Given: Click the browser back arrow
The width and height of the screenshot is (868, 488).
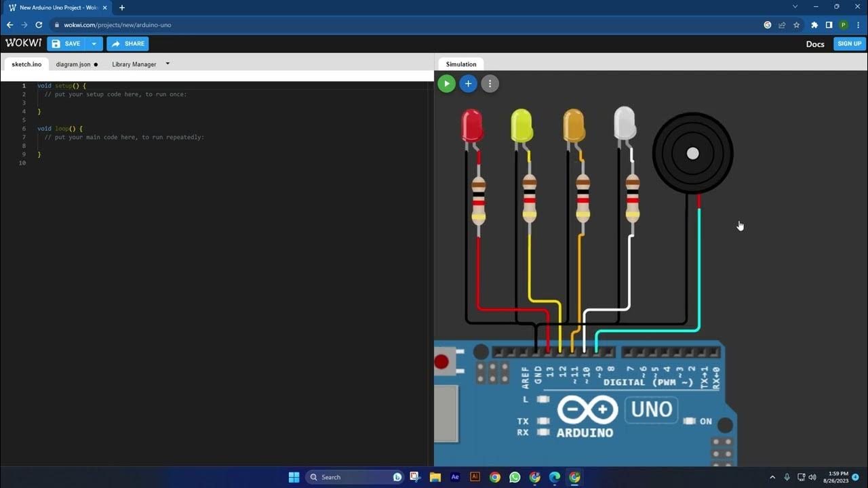Looking at the screenshot, I should (x=9, y=25).
